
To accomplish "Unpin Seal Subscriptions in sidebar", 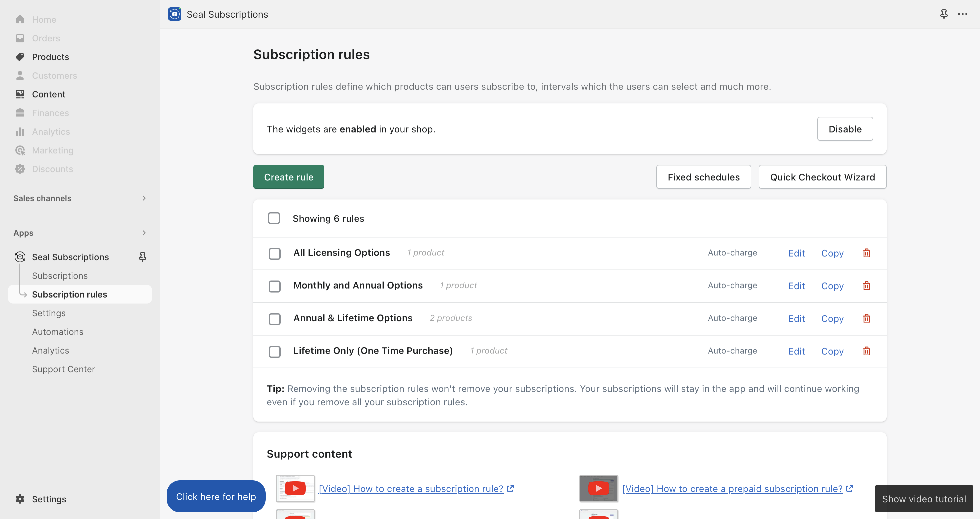I will pyautogui.click(x=143, y=257).
